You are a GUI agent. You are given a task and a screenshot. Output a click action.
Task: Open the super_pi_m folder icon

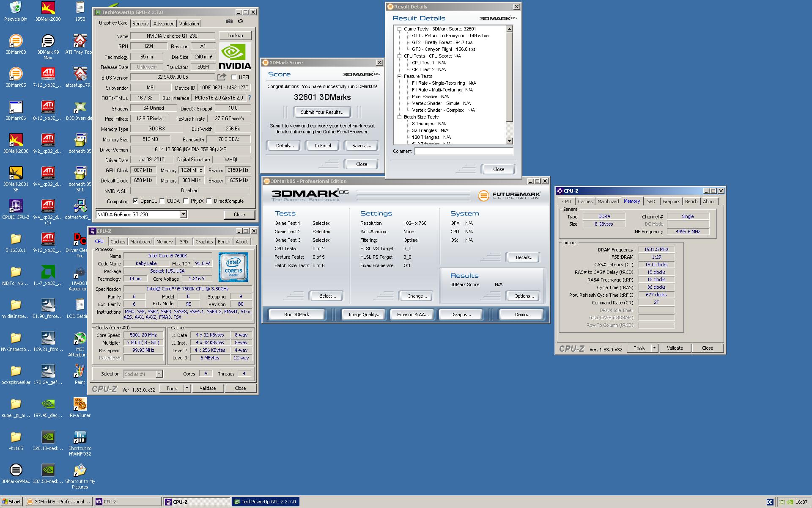(x=16, y=407)
